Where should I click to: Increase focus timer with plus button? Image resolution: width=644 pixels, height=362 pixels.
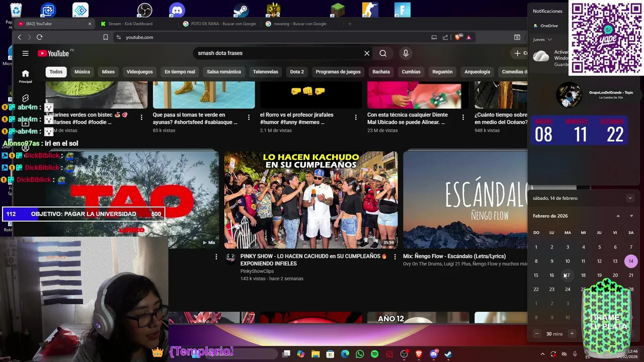tap(572, 334)
